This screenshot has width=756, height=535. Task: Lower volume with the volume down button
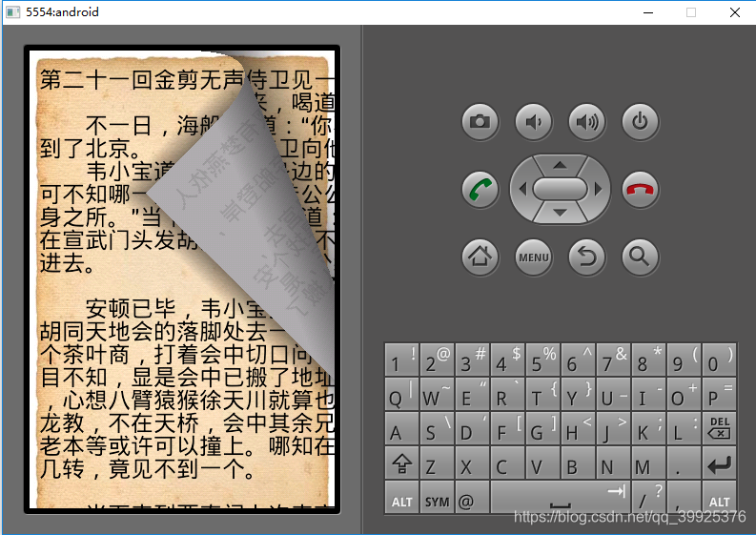533,121
